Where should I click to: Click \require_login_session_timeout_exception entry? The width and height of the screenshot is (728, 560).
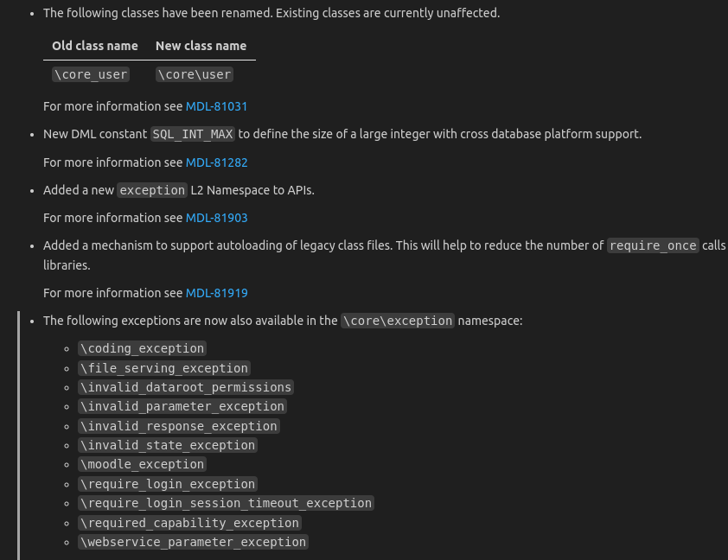[x=226, y=504]
